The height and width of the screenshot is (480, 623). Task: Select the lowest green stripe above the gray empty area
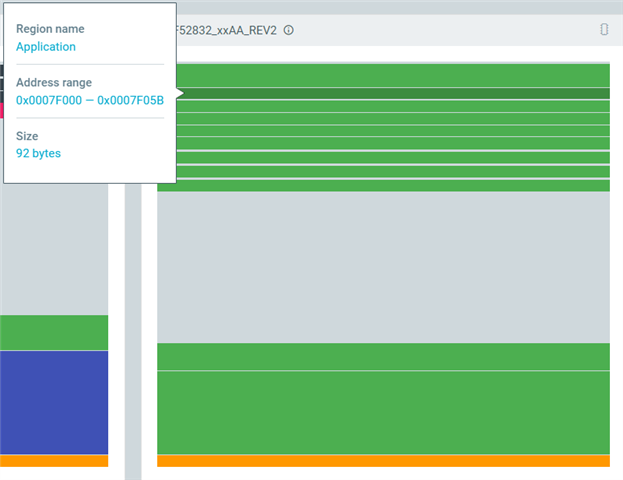pos(383,186)
